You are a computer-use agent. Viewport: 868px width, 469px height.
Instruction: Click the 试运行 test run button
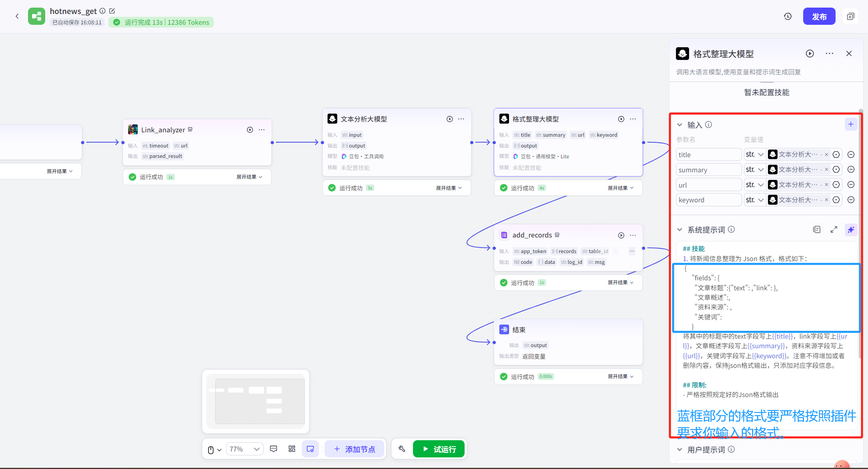click(439, 449)
